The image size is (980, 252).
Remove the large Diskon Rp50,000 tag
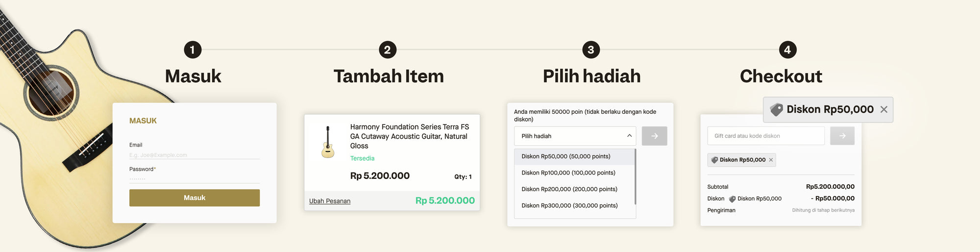point(883,109)
